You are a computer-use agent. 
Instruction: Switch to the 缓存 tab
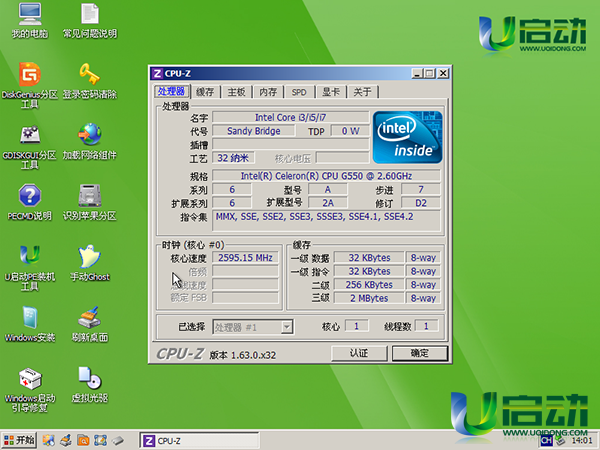[x=205, y=92]
